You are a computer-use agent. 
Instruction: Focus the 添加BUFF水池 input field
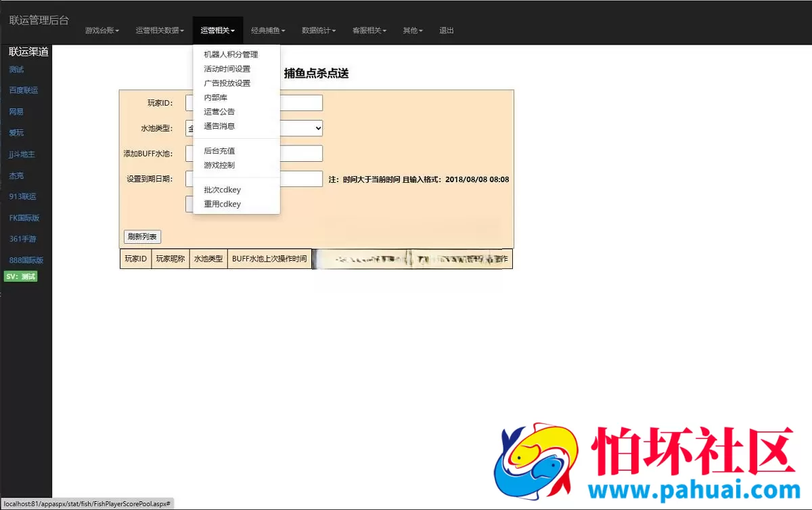click(x=254, y=154)
